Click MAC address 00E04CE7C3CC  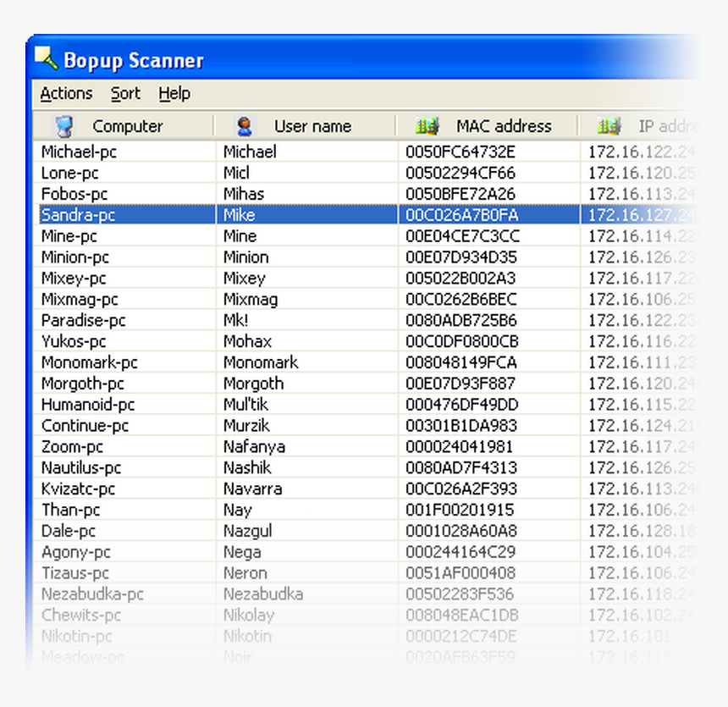462,236
